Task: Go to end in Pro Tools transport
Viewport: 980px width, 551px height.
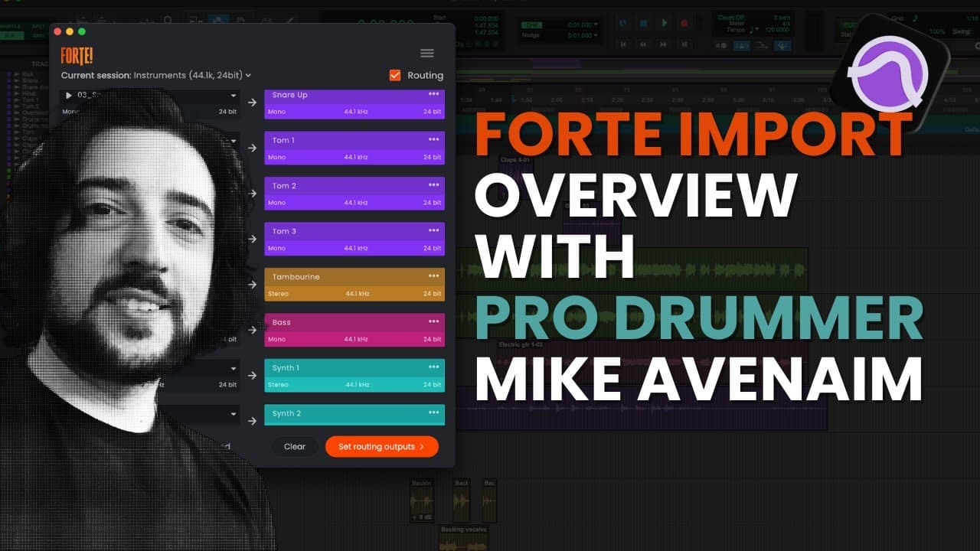Action: tap(684, 45)
